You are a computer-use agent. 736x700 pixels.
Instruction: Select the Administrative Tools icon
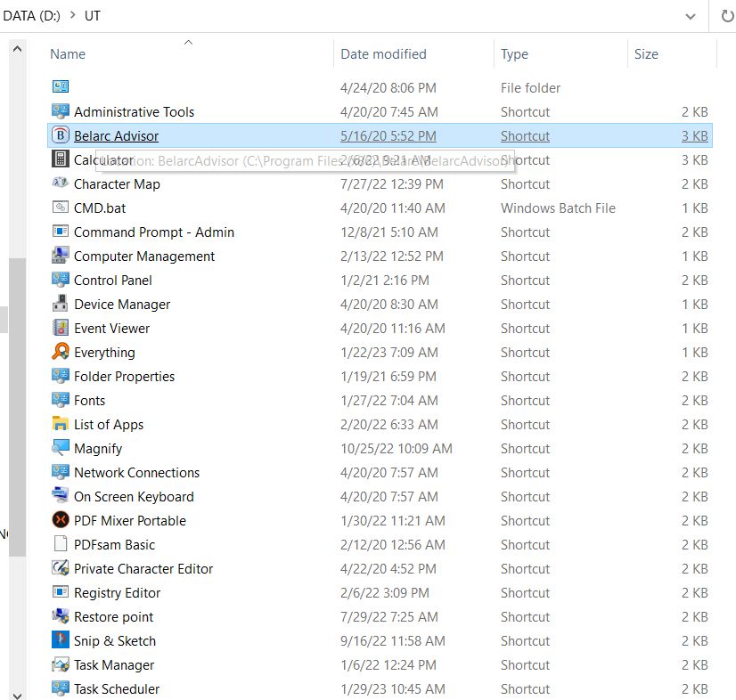click(60, 111)
